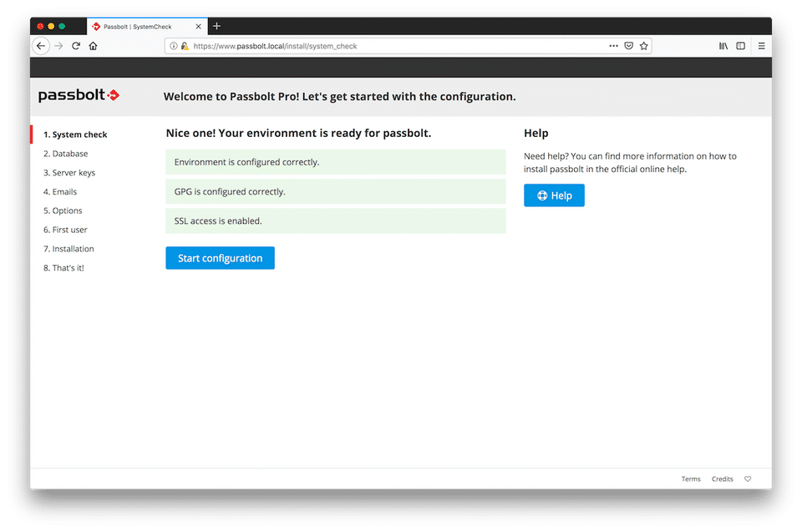Go to the browser home page
The width and height of the screenshot is (802, 532).
93,46
